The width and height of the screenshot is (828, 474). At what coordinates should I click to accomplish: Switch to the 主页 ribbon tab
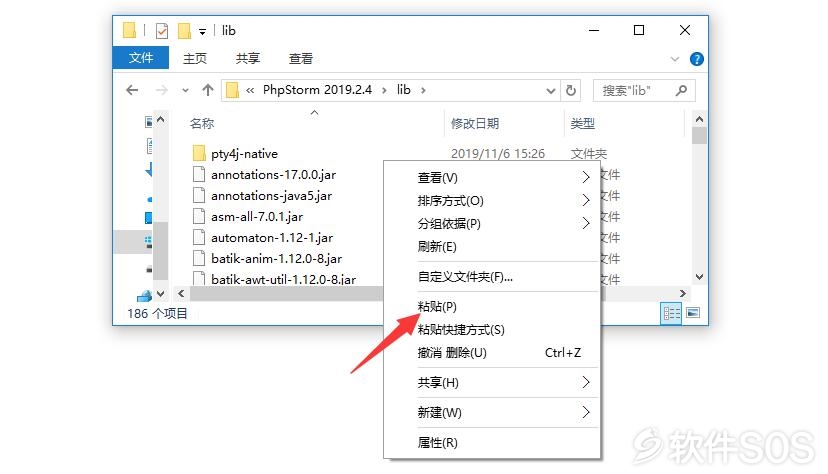point(195,58)
